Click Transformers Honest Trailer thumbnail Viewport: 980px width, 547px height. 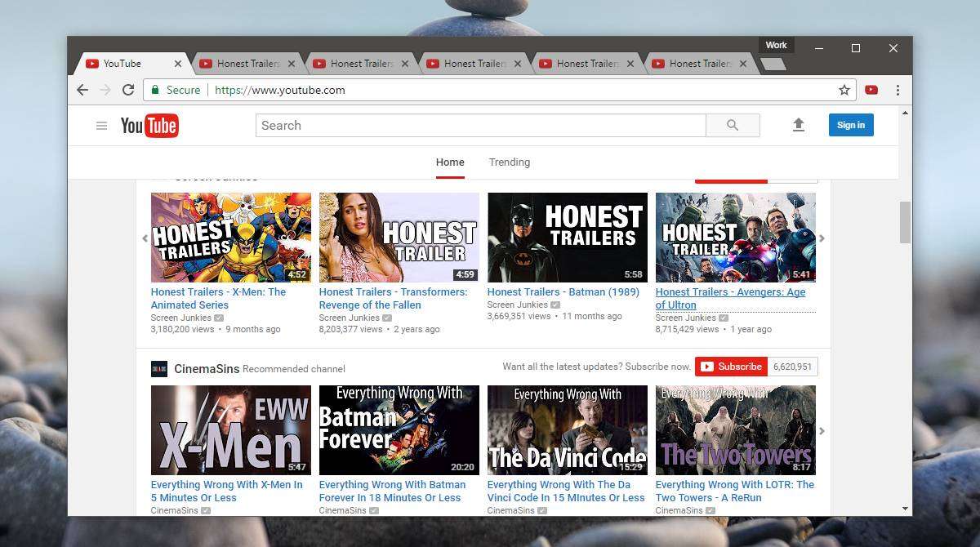click(x=399, y=238)
